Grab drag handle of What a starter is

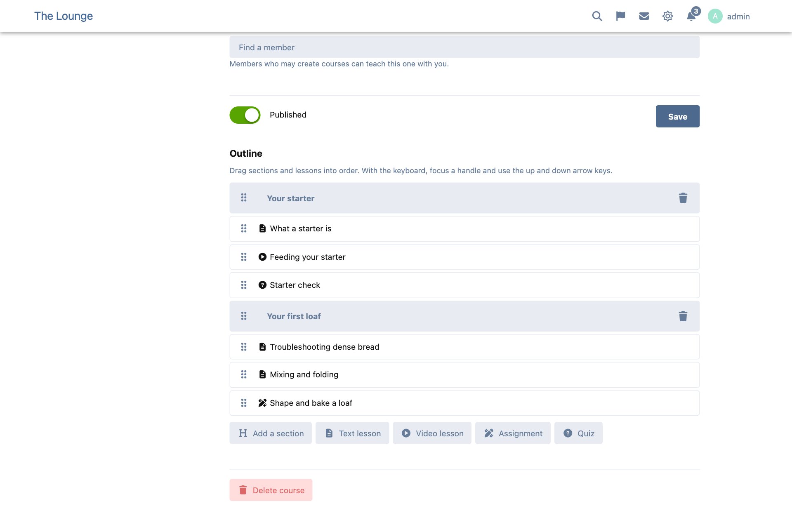pos(244,228)
